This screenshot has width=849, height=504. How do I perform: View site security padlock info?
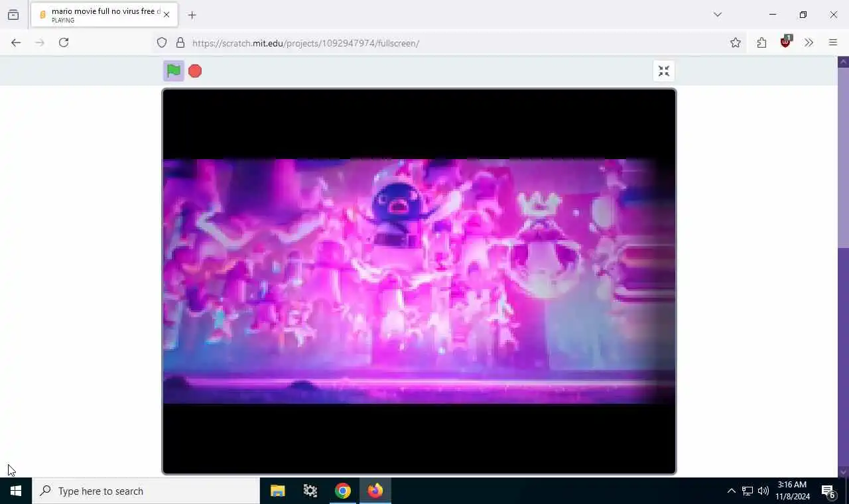[x=180, y=43]
